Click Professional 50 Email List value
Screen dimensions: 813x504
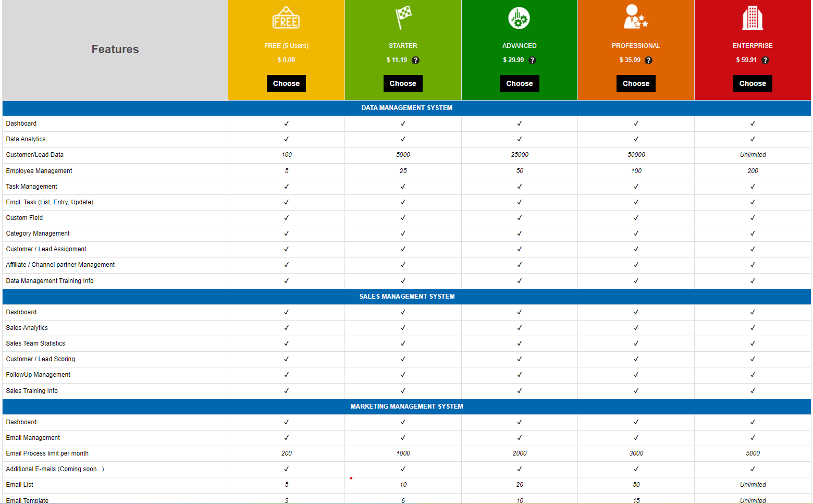coord(636,485)
